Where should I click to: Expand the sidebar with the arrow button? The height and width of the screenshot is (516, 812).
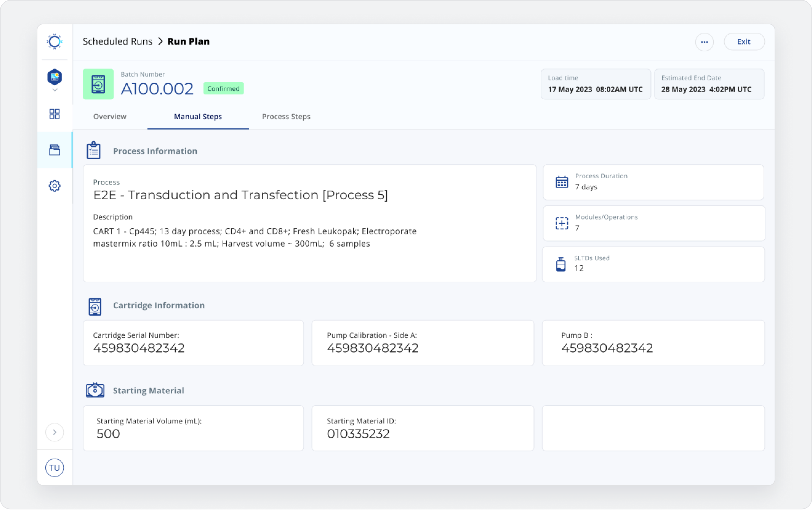54,432
